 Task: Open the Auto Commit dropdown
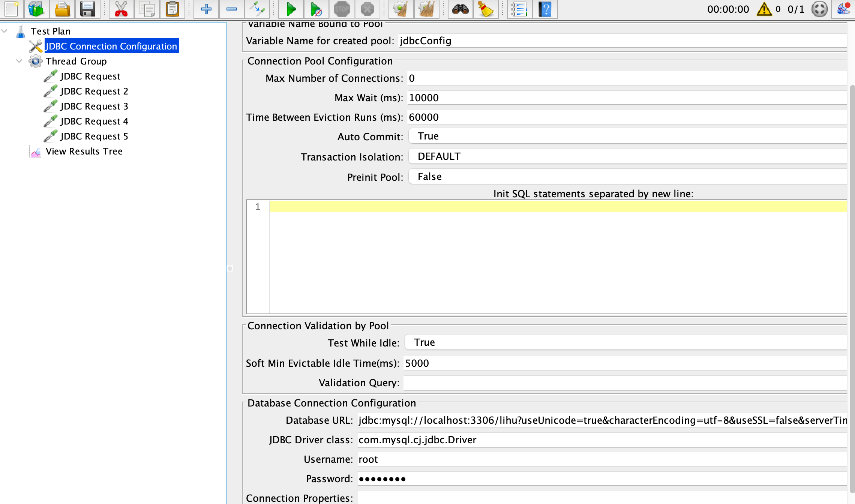tap(626, 136)
